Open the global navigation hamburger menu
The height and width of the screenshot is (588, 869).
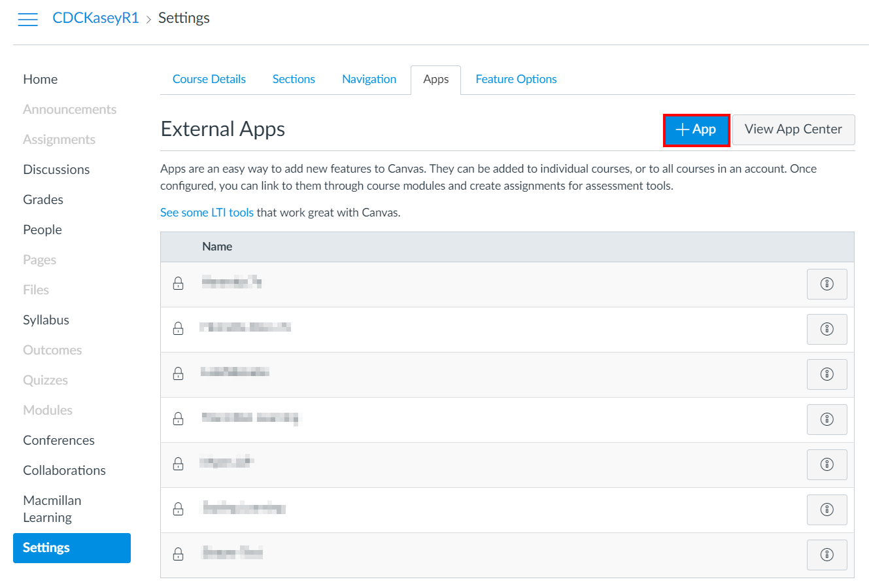point(28,19)
